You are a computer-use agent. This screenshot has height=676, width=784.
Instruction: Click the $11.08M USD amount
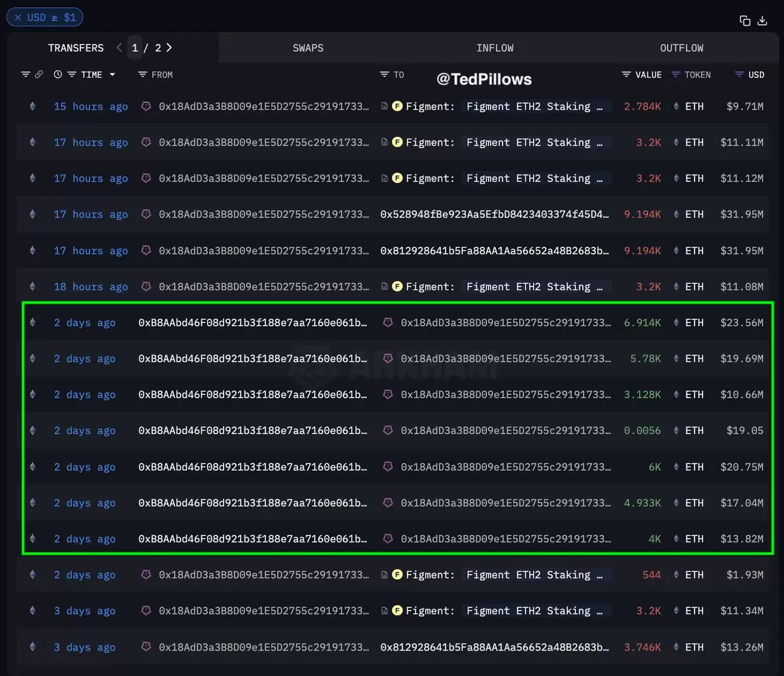pyautogui.click(x=742, y=287)
